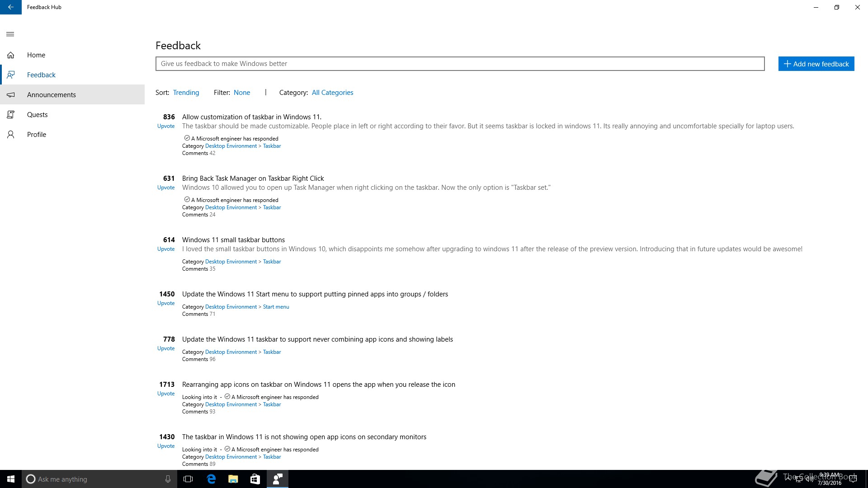The height and width of the screenshot is (488, 868).
Task: Open rearranging app icons feedback title
Action: [319, 385]
